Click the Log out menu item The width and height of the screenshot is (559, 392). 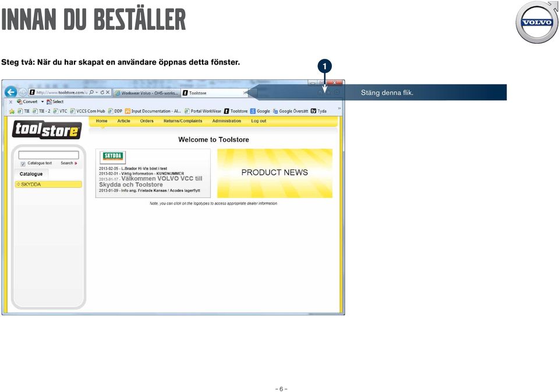click(259, 121)
